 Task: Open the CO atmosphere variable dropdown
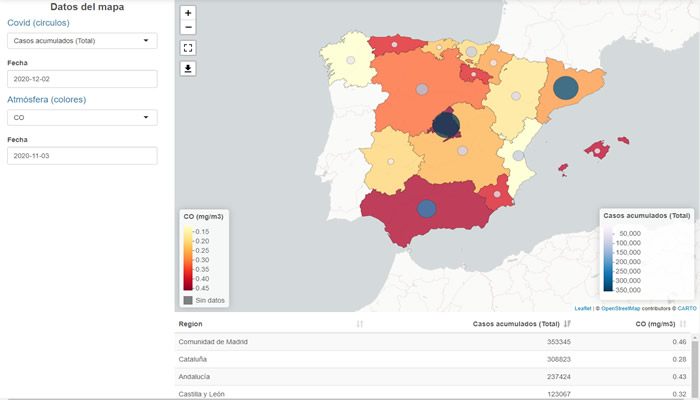pyautogui.click(x=82, y=118)
